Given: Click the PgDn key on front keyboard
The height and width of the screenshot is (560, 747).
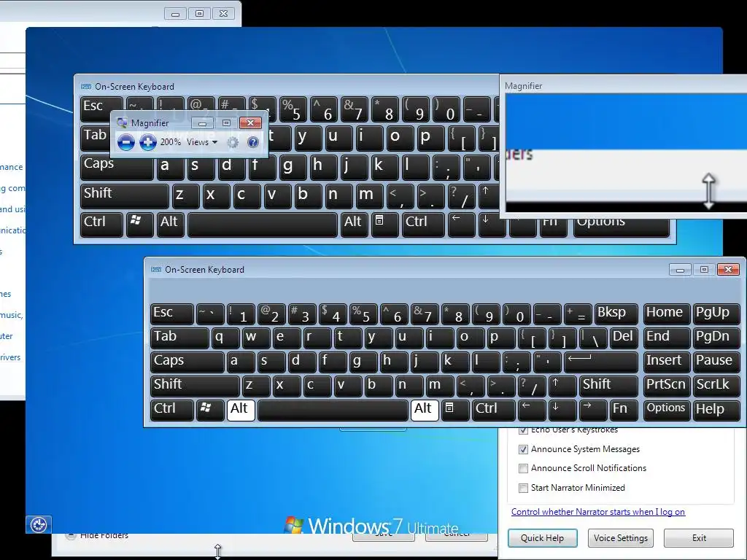Looking at the screenshot, I should (716, 338).
